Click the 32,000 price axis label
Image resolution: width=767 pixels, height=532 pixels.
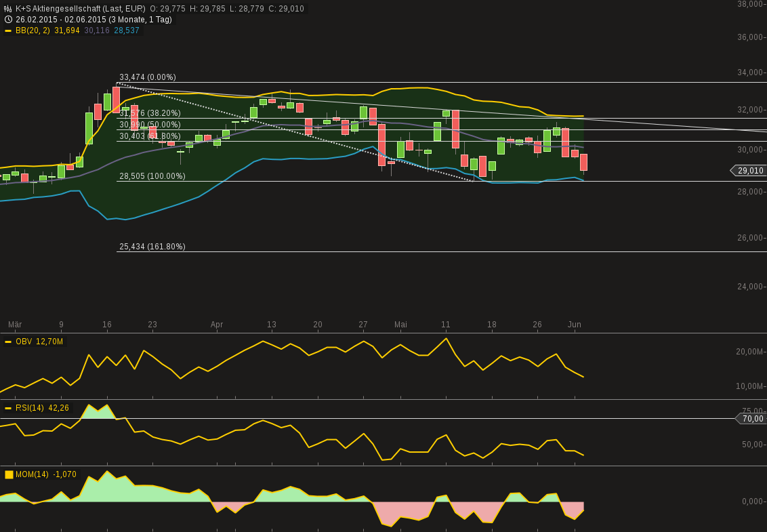coord(750,110)
